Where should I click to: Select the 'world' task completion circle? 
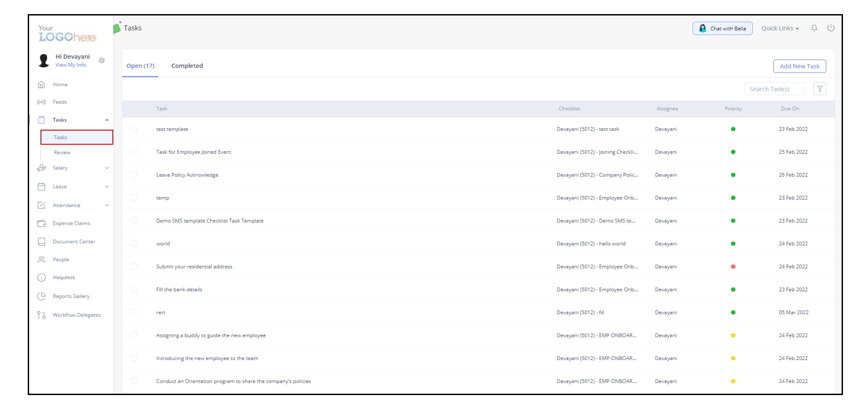click(x=134, y=244)
